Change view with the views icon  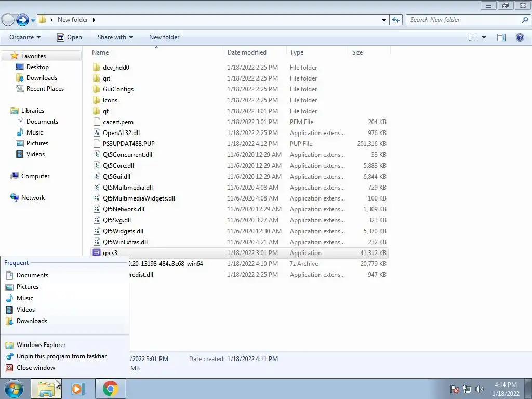click(x=473, y=37)
